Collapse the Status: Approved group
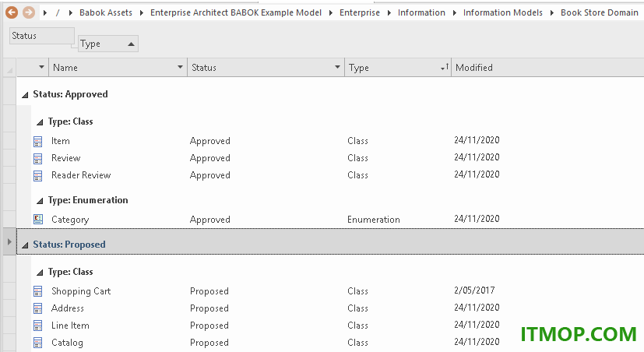 [25, 95]
